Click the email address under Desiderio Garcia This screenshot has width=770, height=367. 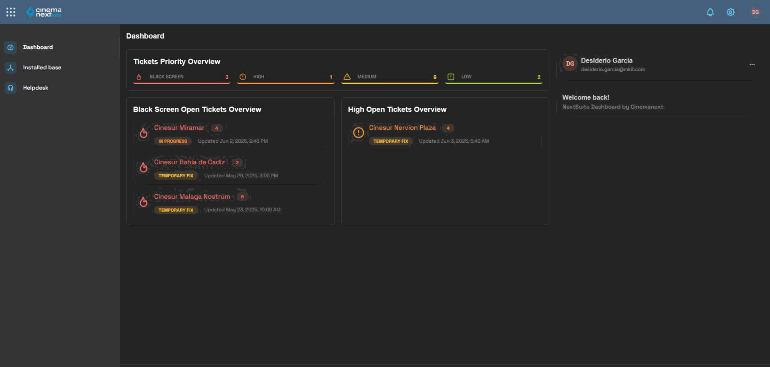(x=613, y=69)
